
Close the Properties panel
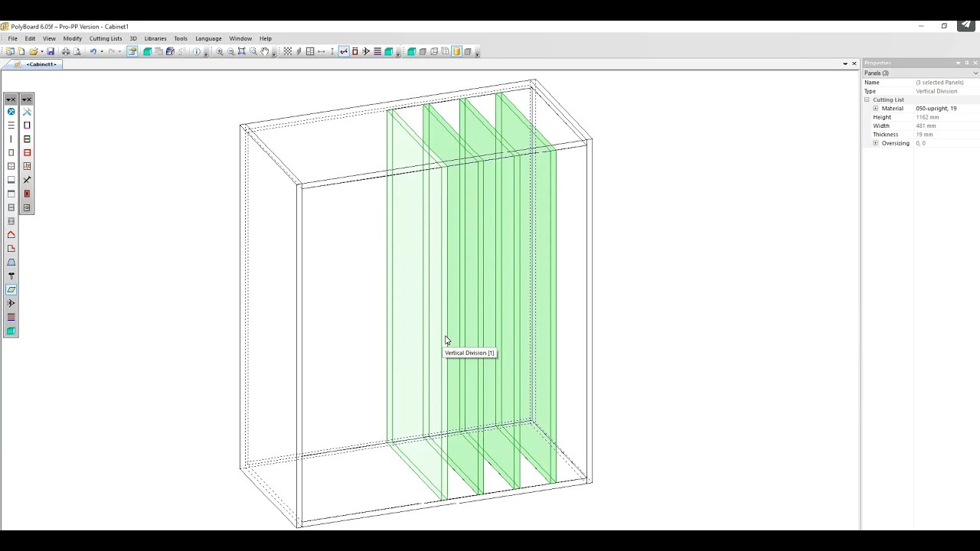975,63
